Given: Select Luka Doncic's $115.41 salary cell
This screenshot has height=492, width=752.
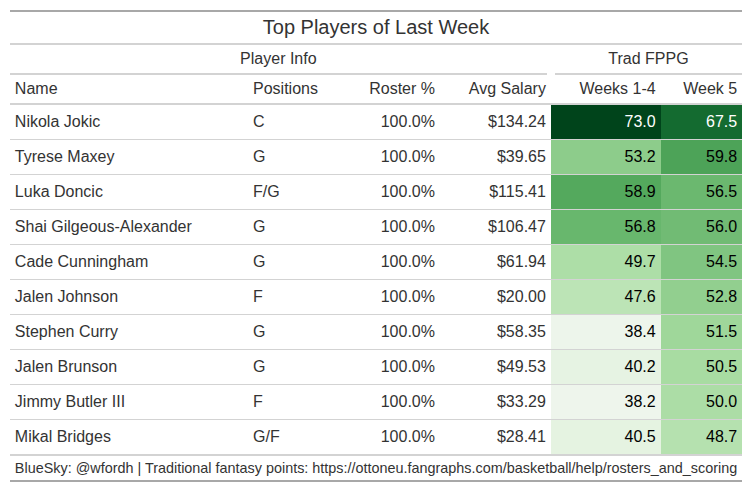Looking at the screenshot, I should (517, 192).
